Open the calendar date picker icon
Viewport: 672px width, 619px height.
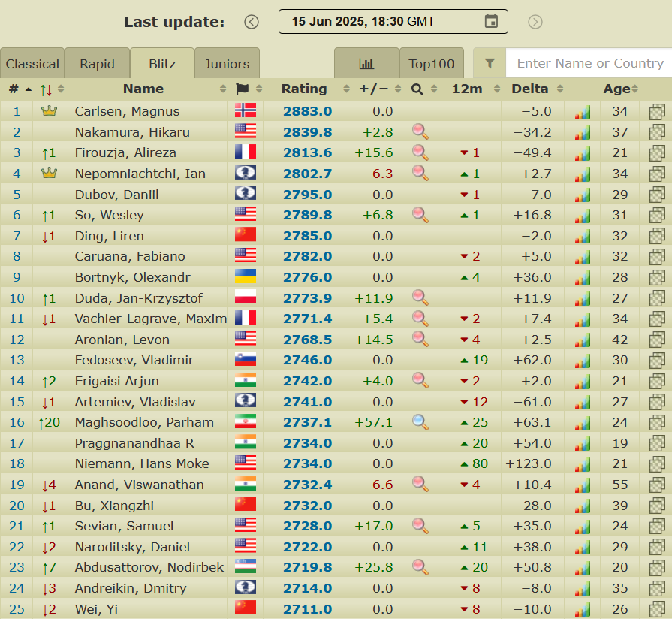tap(491, 21)
